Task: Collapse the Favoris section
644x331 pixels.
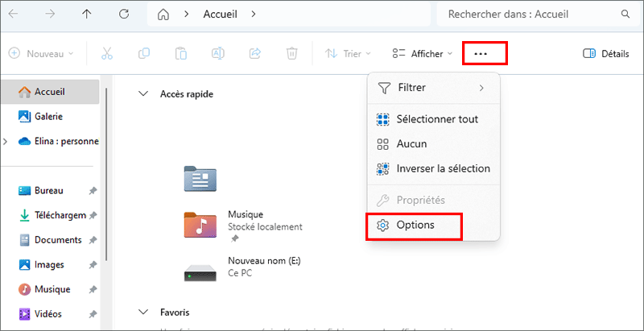Action: click(x=143, y=312)
